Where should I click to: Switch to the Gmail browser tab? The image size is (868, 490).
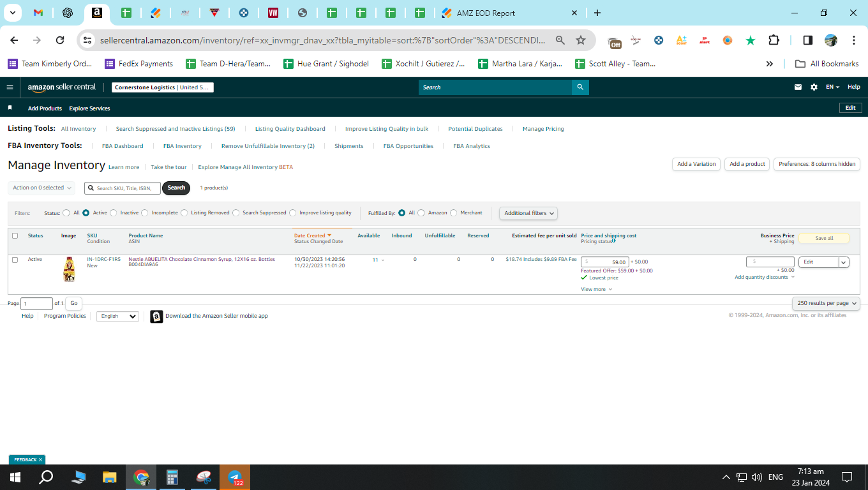click(x=38, y=13)
